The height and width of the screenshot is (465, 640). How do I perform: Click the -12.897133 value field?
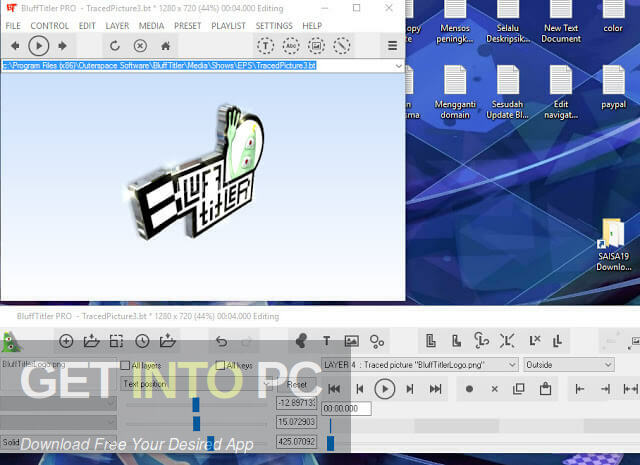click(297, 403)
